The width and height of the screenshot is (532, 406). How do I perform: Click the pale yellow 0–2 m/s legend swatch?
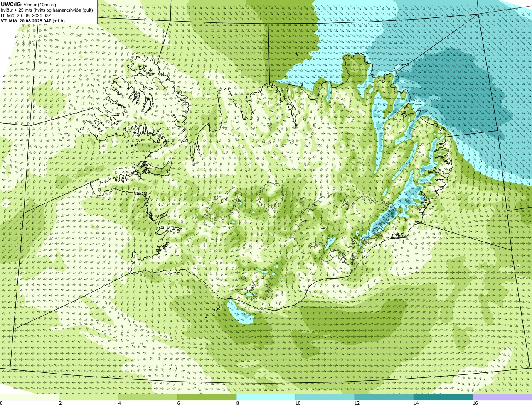tap(30, 397)
